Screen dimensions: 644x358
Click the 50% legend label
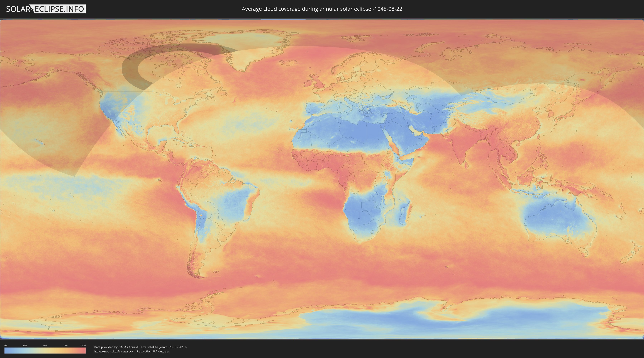tap(45, 345)
